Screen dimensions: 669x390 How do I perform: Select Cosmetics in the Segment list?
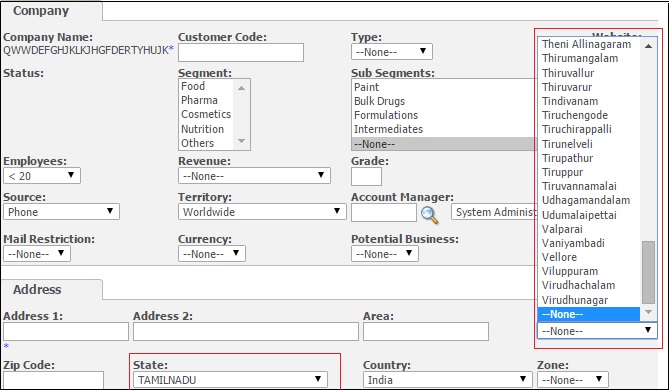206,114
